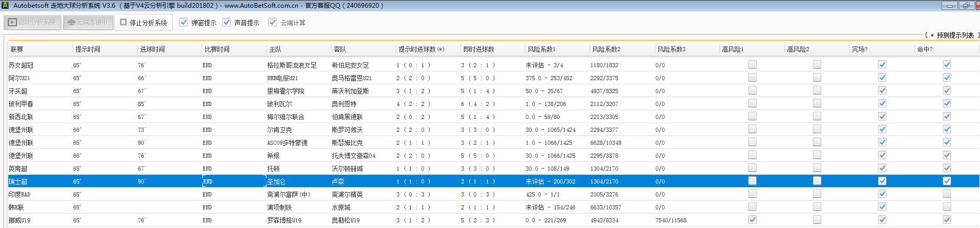Check 高风险1 box in 苏女超冠 row
This screenshot has width=980, height=228.
pos(752,65)
